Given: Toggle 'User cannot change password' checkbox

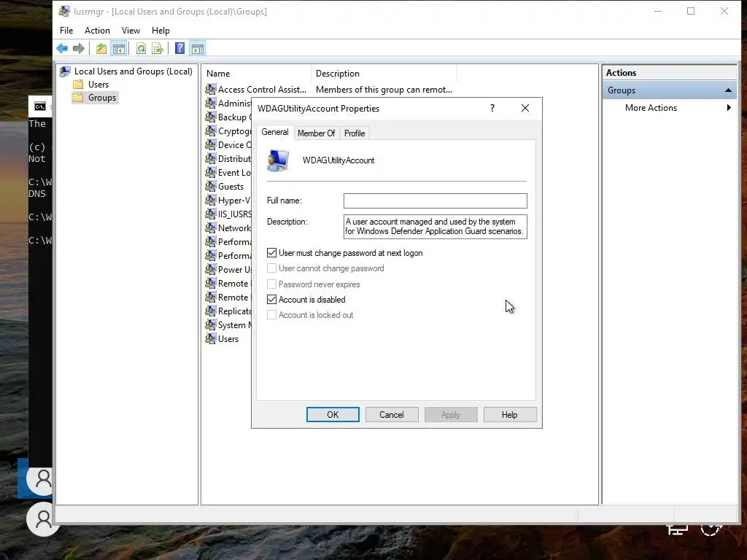Looking at the screenshot, I should coord(271,268).
